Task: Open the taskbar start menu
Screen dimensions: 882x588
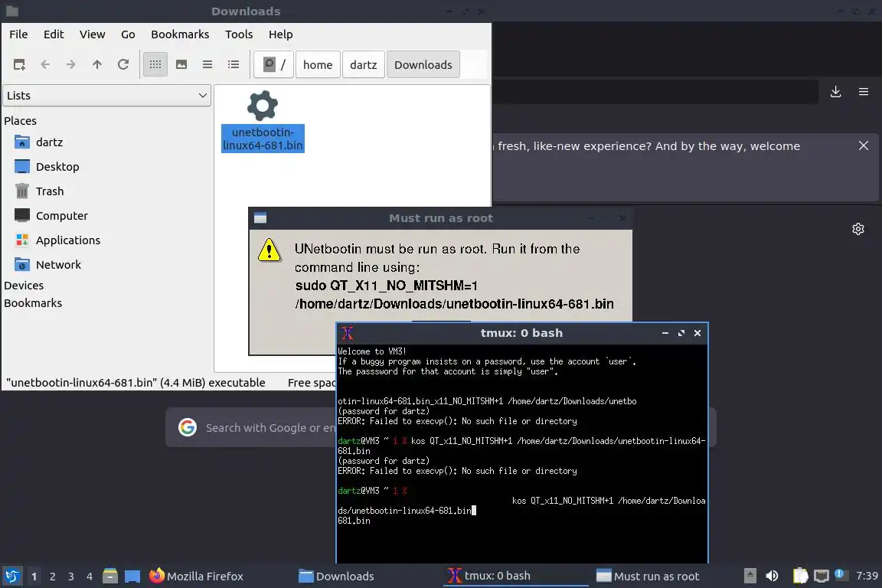Action: click(x=11, y=577)
